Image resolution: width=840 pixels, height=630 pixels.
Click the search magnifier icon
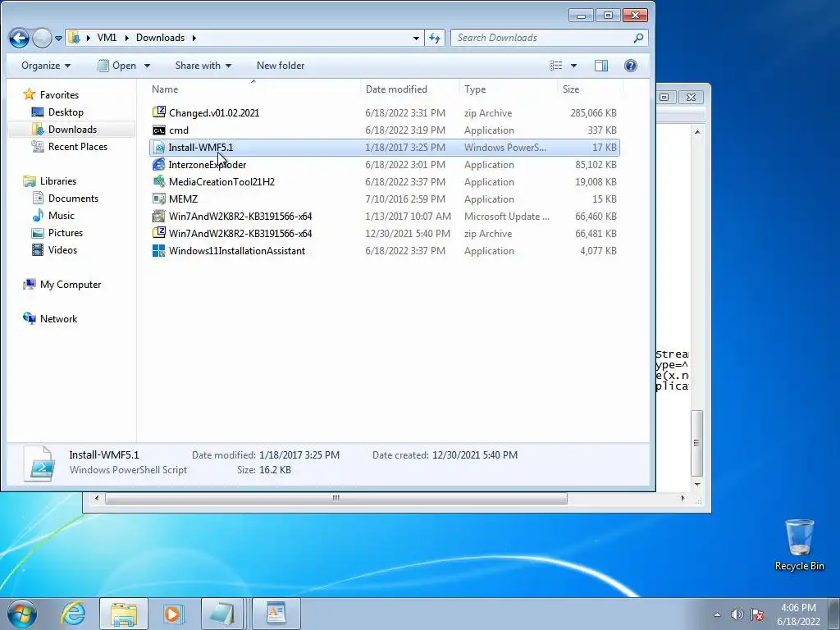pyautogui.click(x=638, y=38)
